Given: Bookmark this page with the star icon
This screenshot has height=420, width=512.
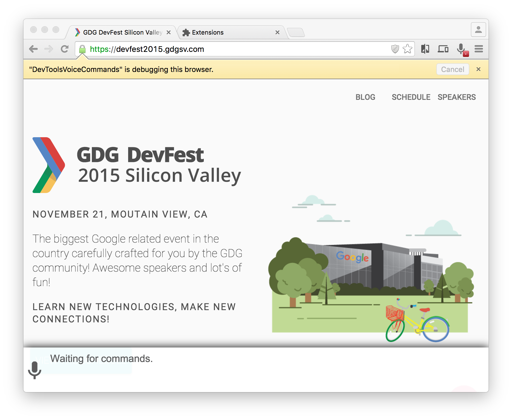Looking at the screenshot, I should coord(406,49).
